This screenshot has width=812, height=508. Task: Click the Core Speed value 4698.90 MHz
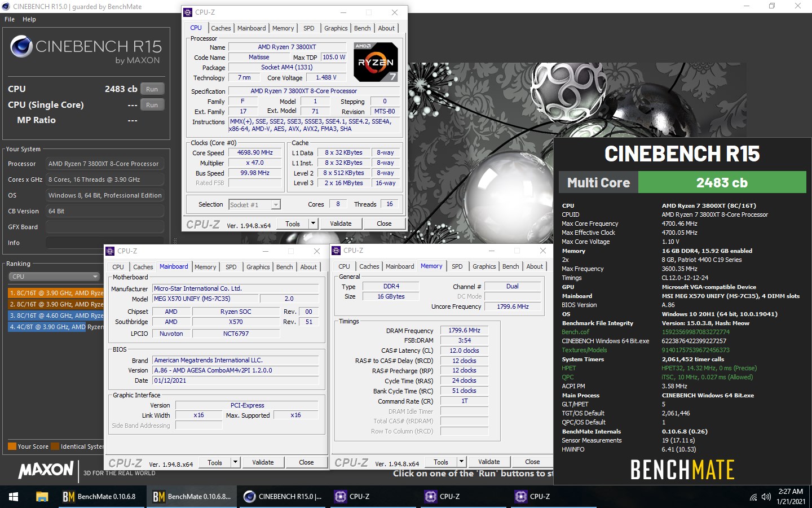point(255,153)
